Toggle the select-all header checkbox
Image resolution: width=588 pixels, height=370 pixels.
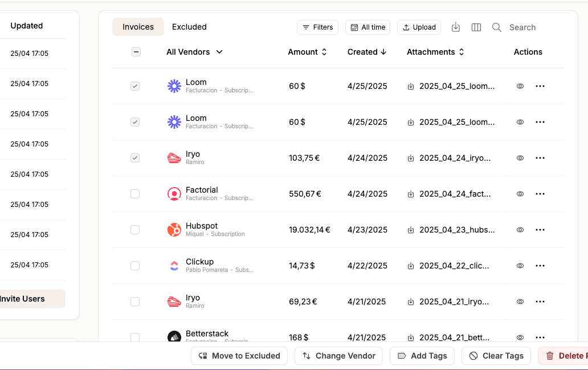136,52
